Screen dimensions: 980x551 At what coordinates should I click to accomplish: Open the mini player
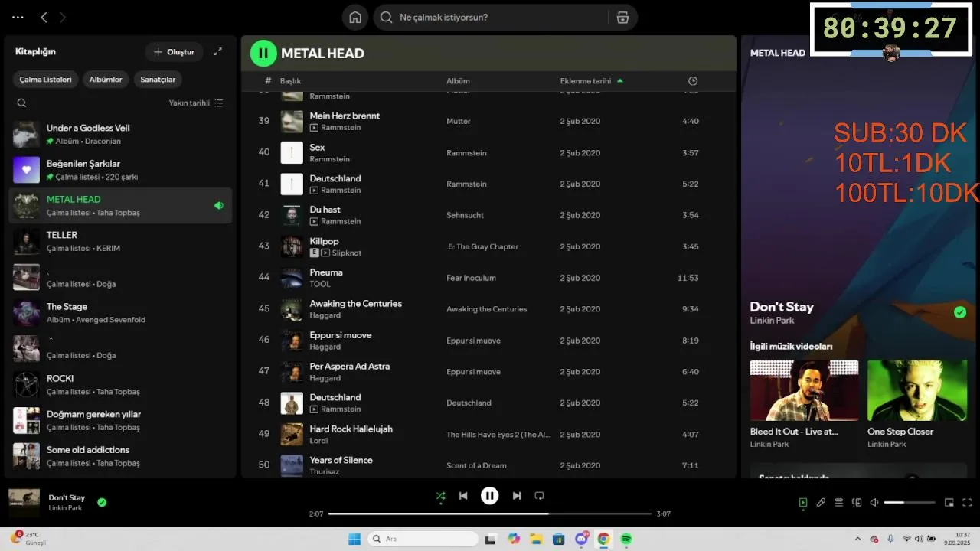[949, 503]
